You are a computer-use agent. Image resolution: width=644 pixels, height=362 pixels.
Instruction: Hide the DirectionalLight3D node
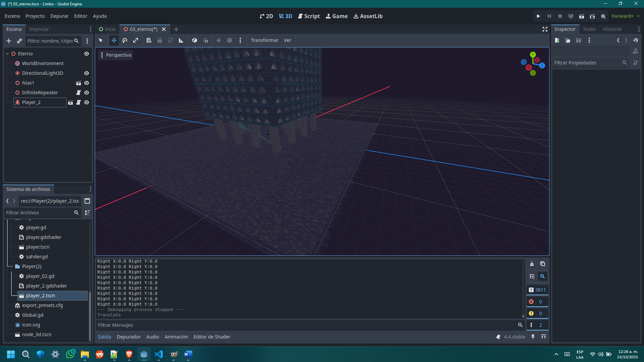pos(87,73)
